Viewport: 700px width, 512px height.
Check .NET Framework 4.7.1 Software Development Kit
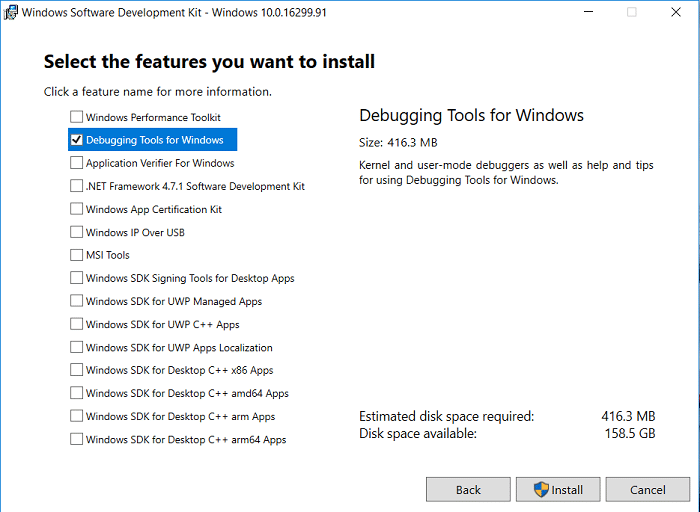coord(77,186)
